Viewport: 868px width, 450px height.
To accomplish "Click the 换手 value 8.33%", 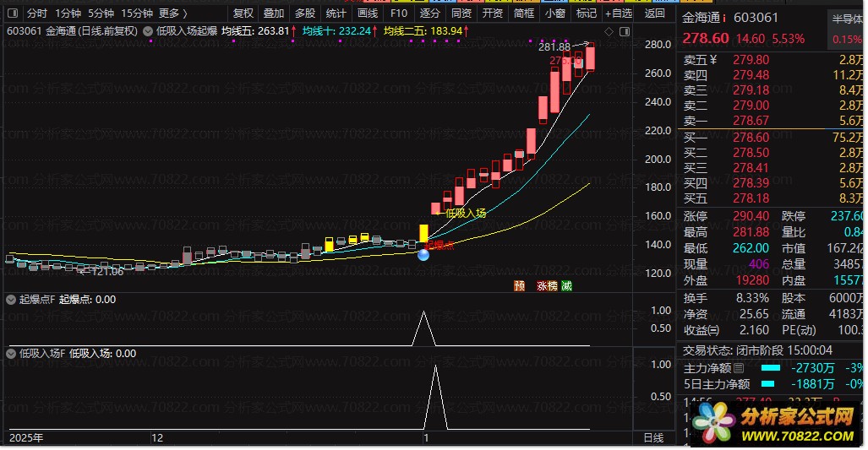I will click(x=752, y=298).
